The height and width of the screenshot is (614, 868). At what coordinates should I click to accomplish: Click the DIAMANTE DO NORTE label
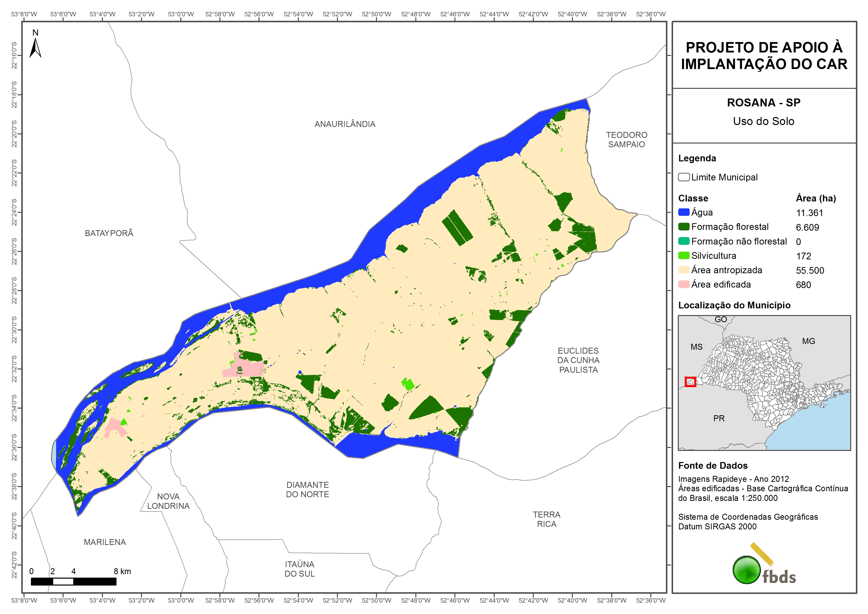tap(307, 490)
